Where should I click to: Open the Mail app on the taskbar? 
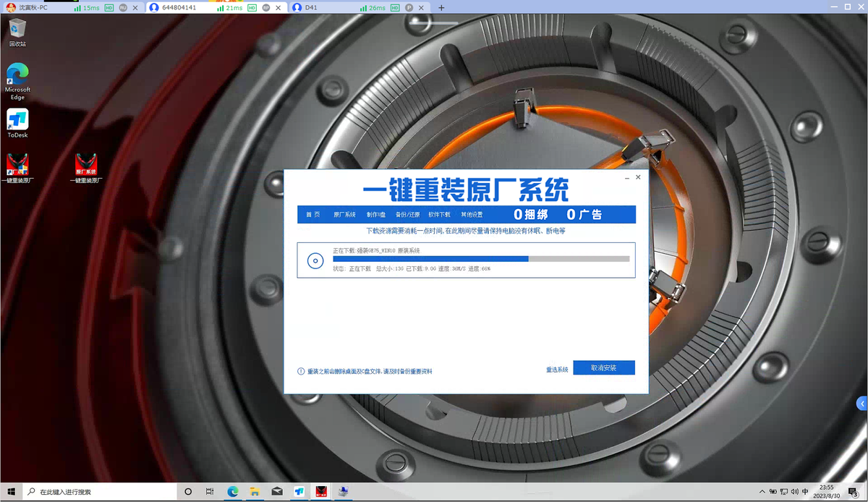coord(277,492)
